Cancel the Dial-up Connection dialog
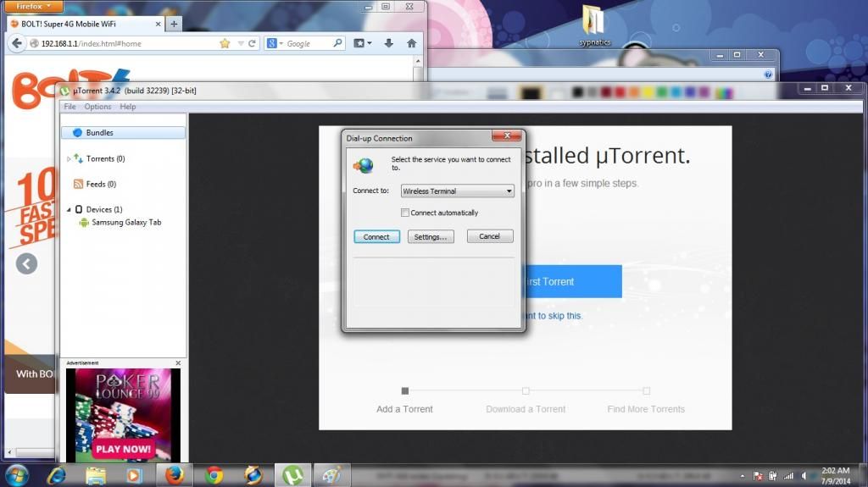Image resolution: width=868 pixels, height=487 pixels. coord(490,236)
